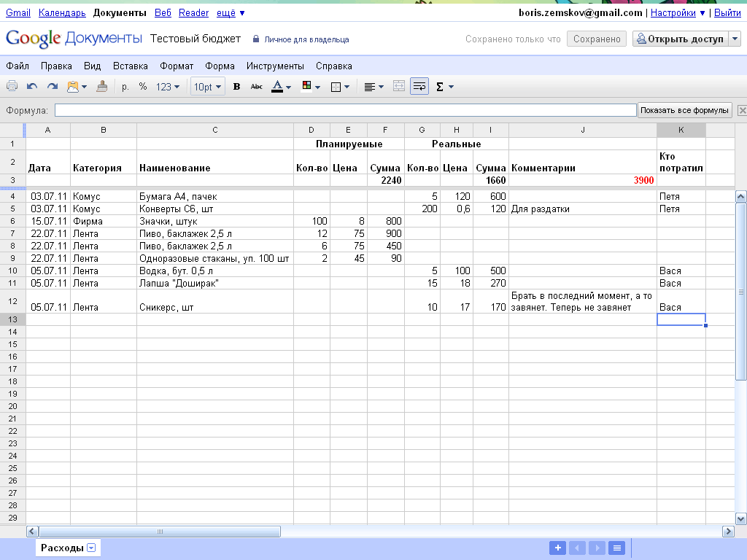Click the Print icon in toolbar
Viewport: 747px width, 560px height.
pyautogui.click(x=12, y=87)
